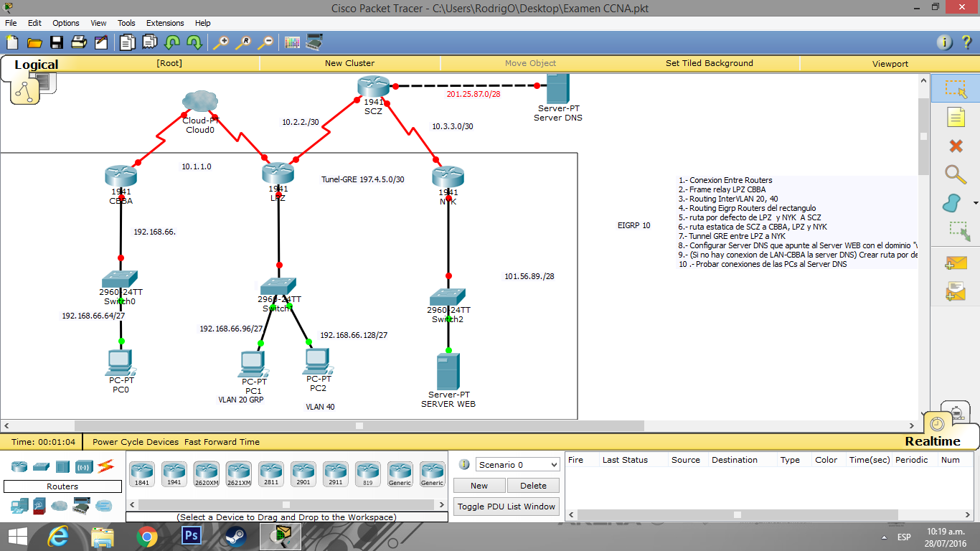980x551 pixels.
Task: Select the Custom Made Devices category icon
Action: (82, 506)
